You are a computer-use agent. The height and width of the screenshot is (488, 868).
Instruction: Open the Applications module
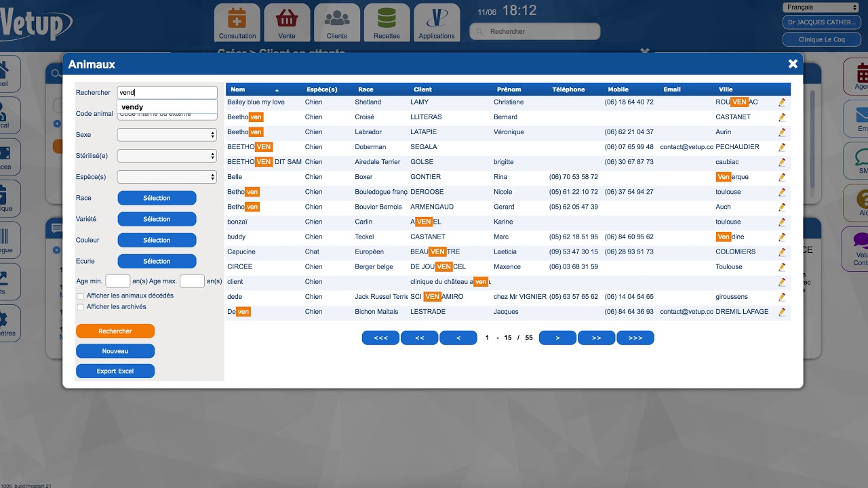point(437,22)
